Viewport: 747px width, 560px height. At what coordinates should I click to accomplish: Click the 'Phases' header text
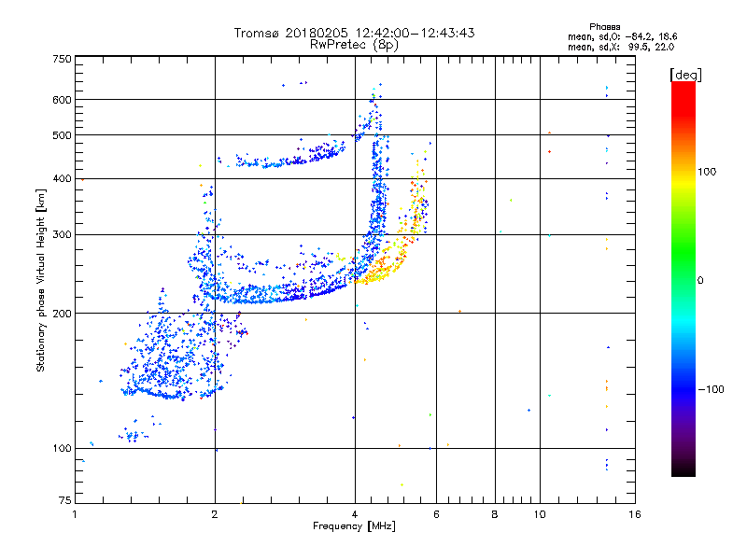coord(604,27)
